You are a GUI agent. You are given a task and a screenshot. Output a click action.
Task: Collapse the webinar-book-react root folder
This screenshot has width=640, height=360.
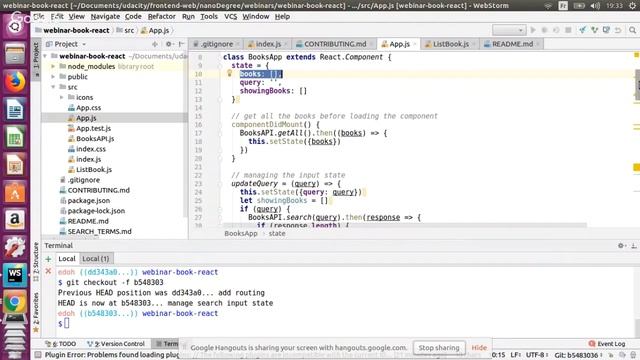(x=45, y=56)
